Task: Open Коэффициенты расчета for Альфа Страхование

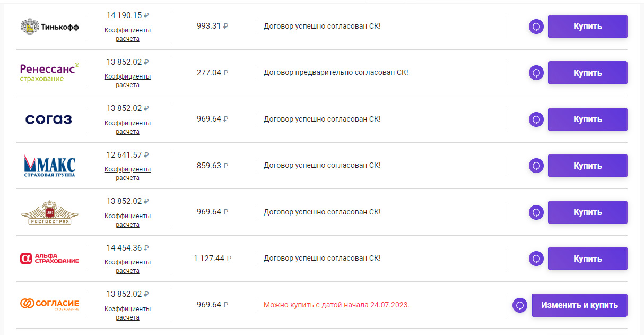Action: [127, 267]
